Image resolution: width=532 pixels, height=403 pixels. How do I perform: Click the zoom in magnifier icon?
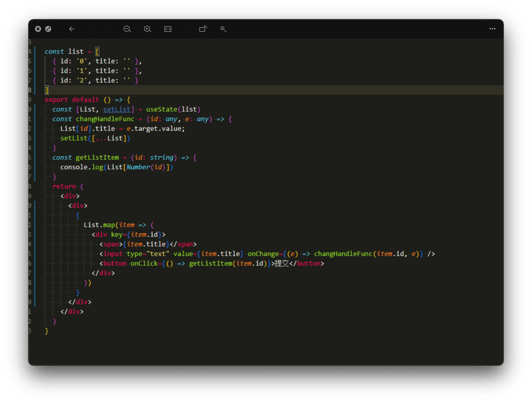click(147, 29)
